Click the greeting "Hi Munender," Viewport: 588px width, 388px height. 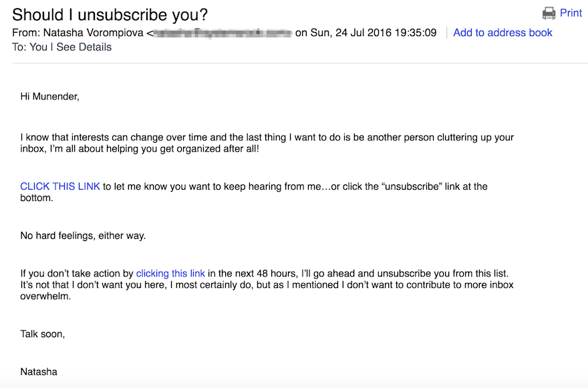coord(50,97)
